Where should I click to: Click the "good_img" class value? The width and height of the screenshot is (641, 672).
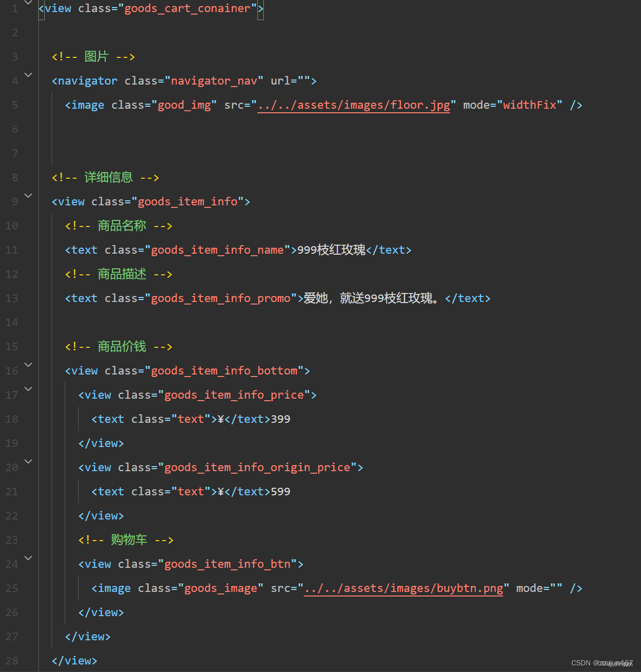[184, 105]
